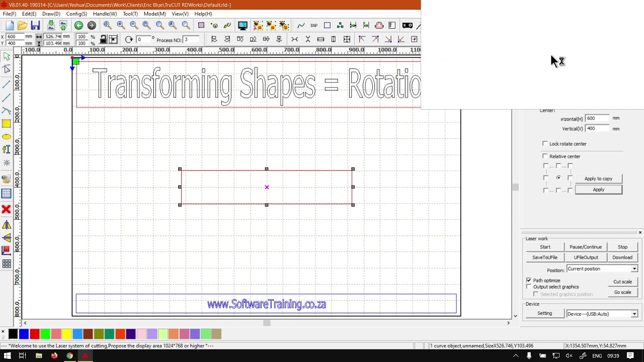Toggle Relative center checkbox
Screen dimensions: 644x362
(x=545, y=156)
